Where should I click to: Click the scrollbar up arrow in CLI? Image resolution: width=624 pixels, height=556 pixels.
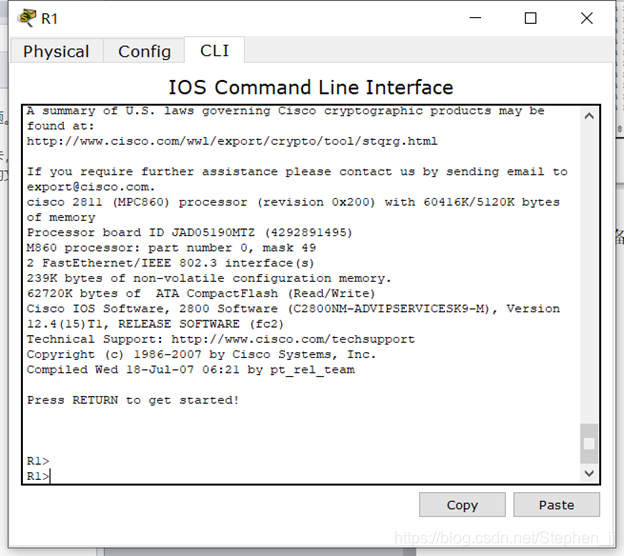(589, 116)
